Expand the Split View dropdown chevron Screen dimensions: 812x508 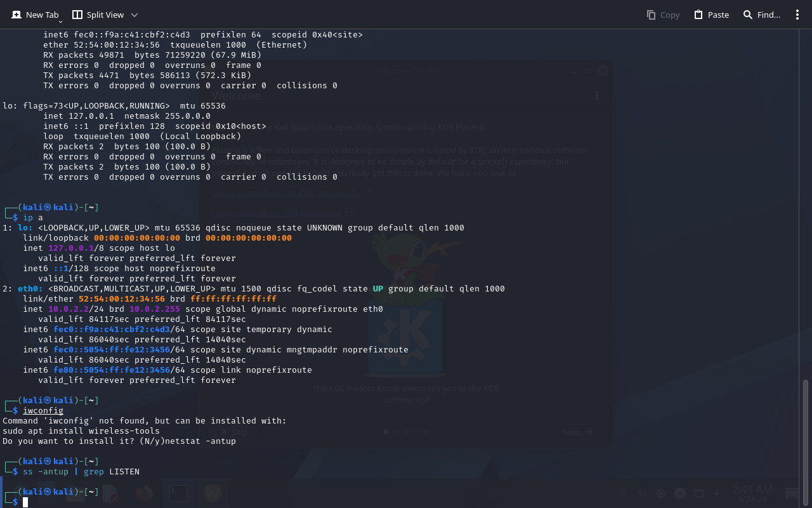point(134,15)
